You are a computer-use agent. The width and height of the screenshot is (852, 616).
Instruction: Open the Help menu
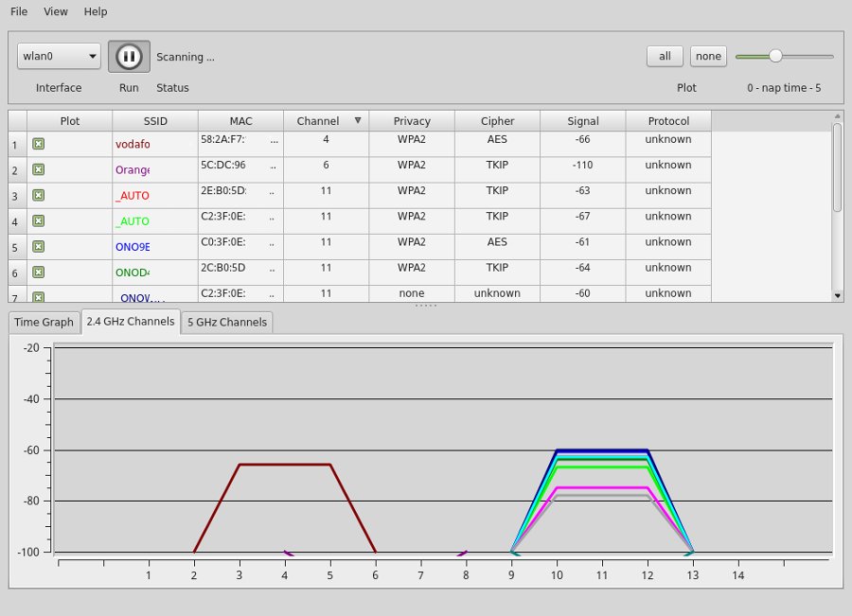coord(95,11)
